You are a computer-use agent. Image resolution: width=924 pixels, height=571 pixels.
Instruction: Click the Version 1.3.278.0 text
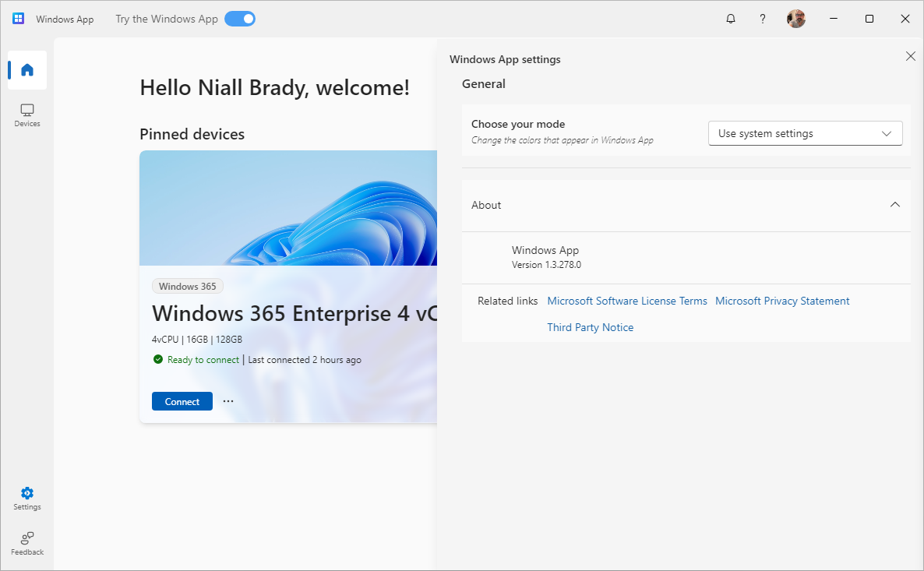click(546, 265)
